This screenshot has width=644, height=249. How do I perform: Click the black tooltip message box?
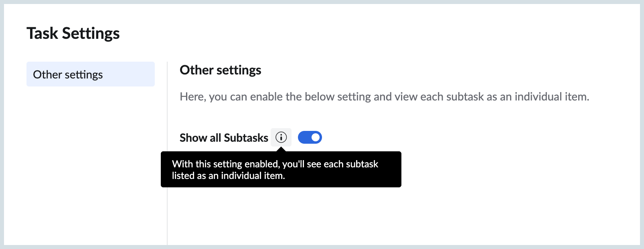281,169
